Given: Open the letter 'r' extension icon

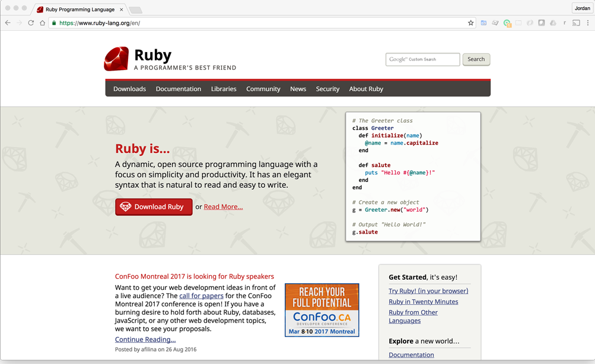Looking at the screenshot, I should (565, 23).
